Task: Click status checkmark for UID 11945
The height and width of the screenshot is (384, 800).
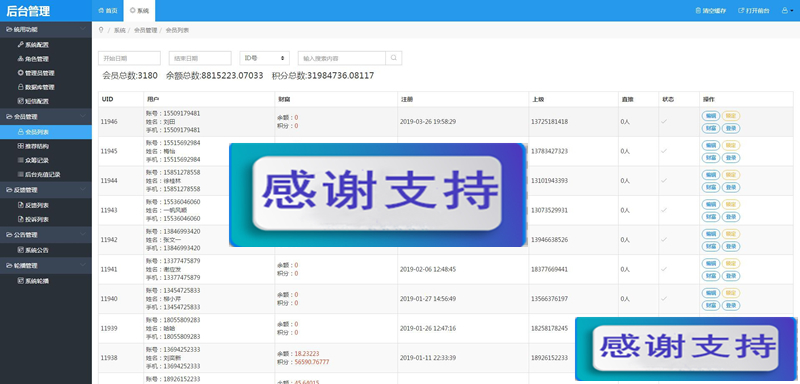Action: 664,151
